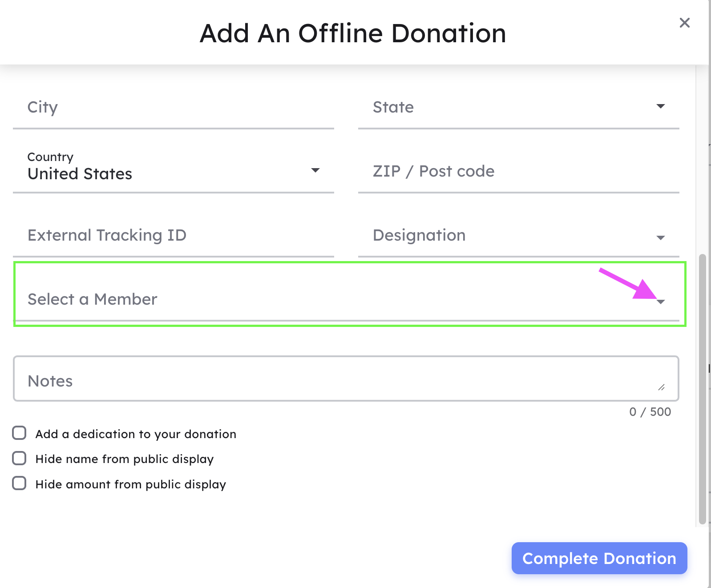The height and width of the screenshot is (588, 711).
Task: Click the Select a Member arrow icon
Action: [661, 302]
